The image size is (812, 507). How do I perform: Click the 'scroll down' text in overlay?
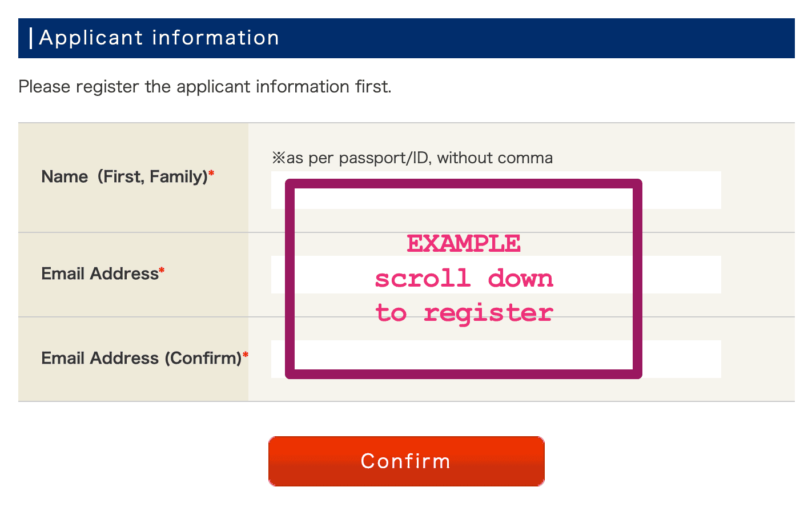click(x=463, y=279)
